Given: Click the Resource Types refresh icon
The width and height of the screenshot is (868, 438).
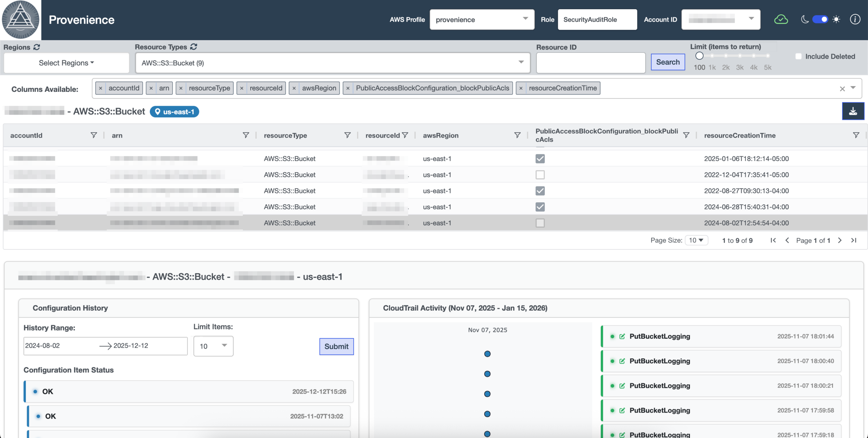Looking at the screenshot, I should (194, 47).
